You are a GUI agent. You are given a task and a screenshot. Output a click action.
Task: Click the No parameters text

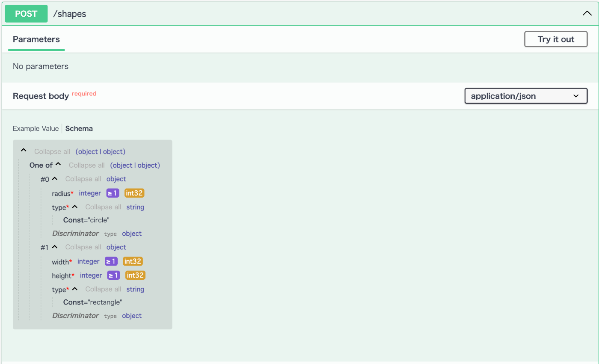(x=41, y=66)
